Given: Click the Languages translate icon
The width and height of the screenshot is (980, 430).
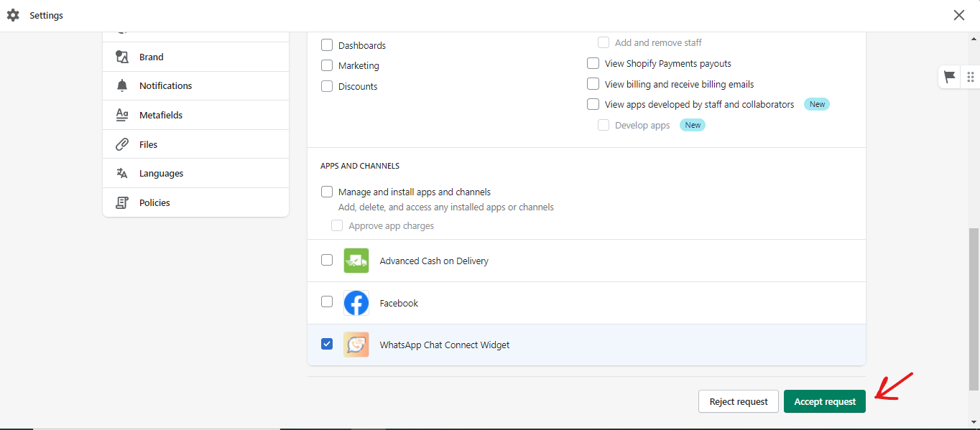Looking at the screenshot, I should coord(122,174).
